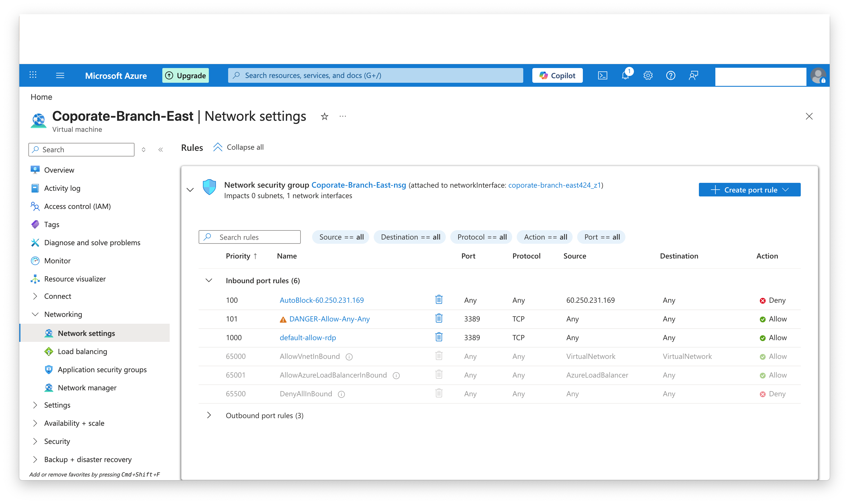Screen dimensions: 849x504
Task: Collapse the Inbound port rules section
Action: 209,280
